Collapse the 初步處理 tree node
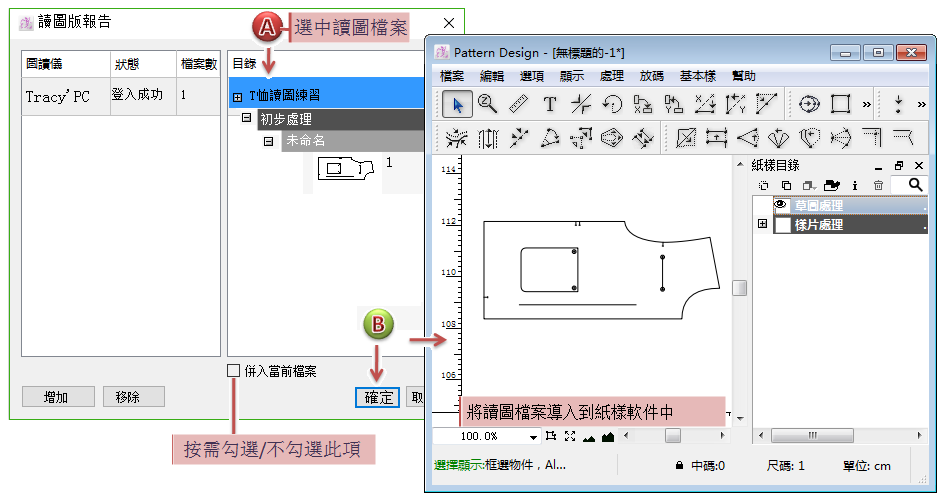The height and width of the screenshot is (498, 942). 246,118
